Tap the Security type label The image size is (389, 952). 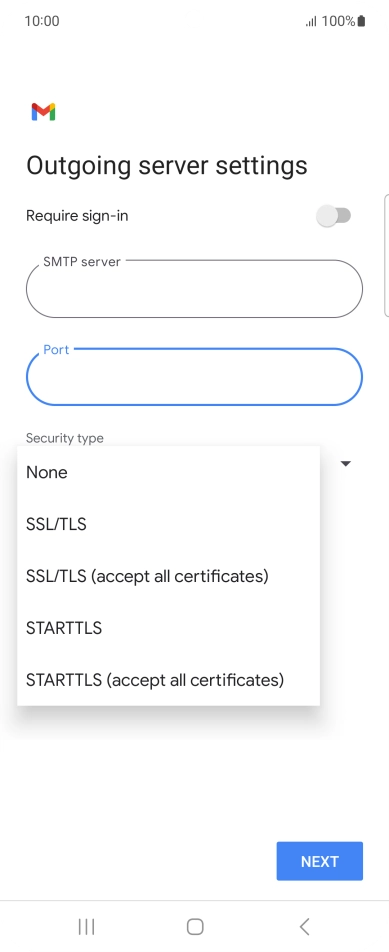(x=65, y=438)
